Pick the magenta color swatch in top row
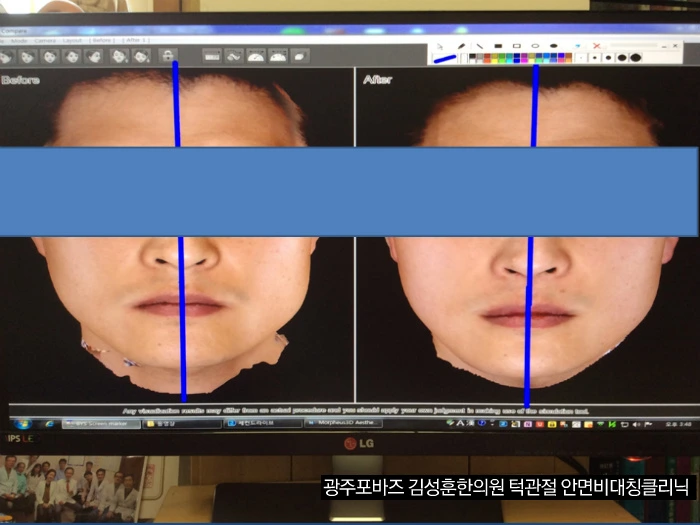700x525 pixels. click(x=524, y=56)
